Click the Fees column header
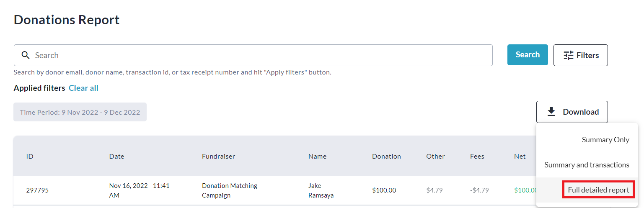Screen dimensions: 644x208 pyautogui.click(x=477, y=156)
